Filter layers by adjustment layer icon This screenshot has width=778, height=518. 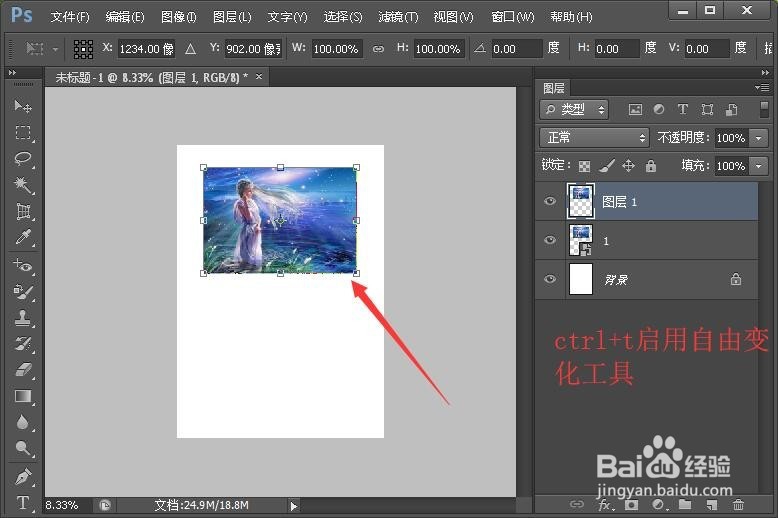coord(659,110)
